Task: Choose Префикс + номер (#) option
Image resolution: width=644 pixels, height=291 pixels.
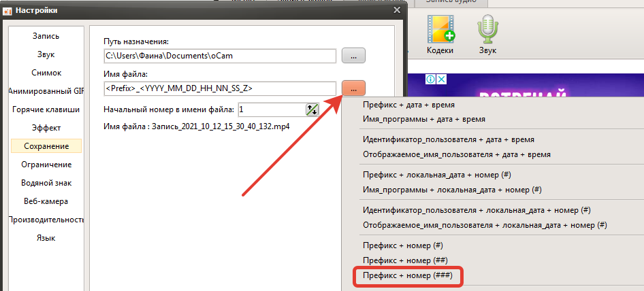Action: click(x=403, y=245)
